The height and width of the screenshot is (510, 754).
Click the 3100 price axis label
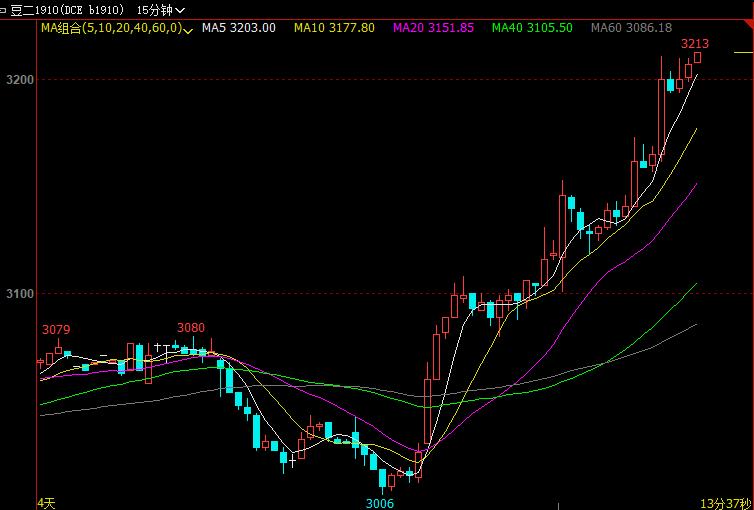(17, 294)
